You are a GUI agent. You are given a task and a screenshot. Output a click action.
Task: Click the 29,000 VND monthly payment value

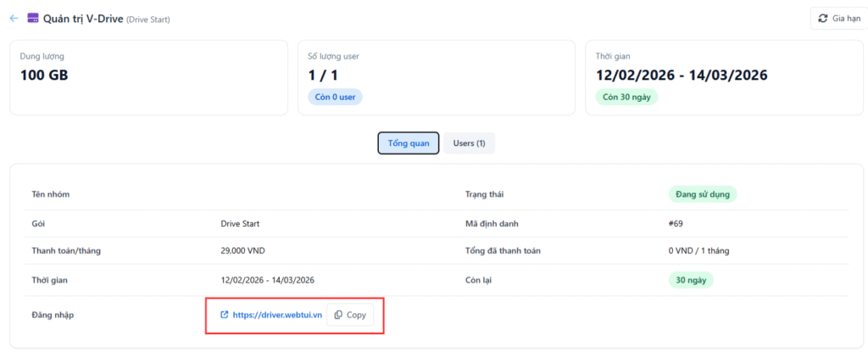(x=246, y=250)
